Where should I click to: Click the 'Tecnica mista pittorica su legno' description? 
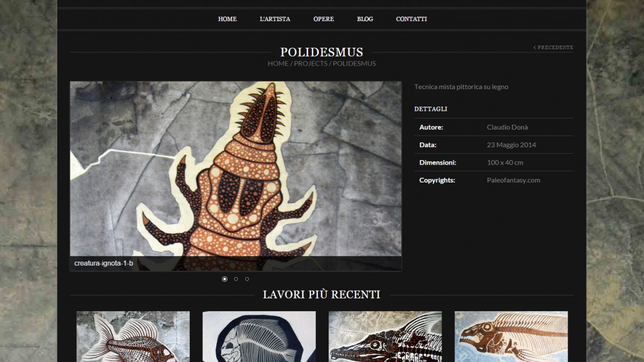click(x=461, y=87)
